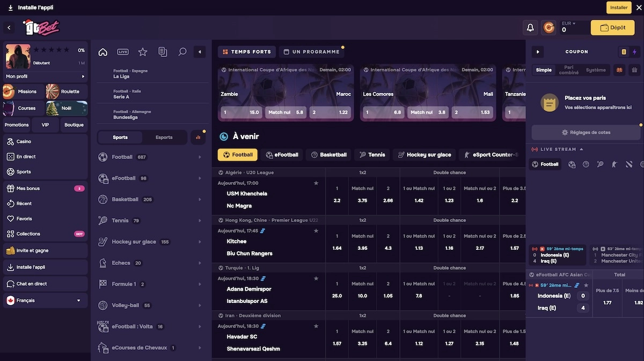
Task: Switch the Sports/Esports toggle to Esports
Action: click(x=164, y=137)
